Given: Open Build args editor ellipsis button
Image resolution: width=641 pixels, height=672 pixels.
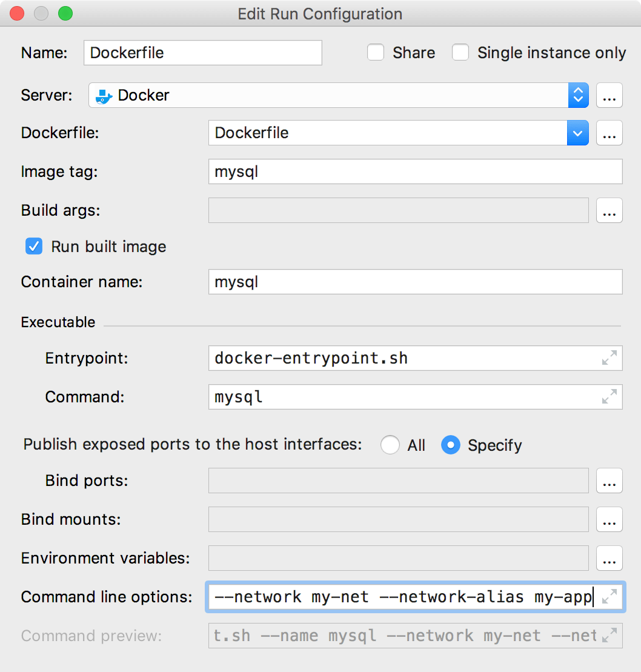Looking at the screenshot, I should coord(609,210).
